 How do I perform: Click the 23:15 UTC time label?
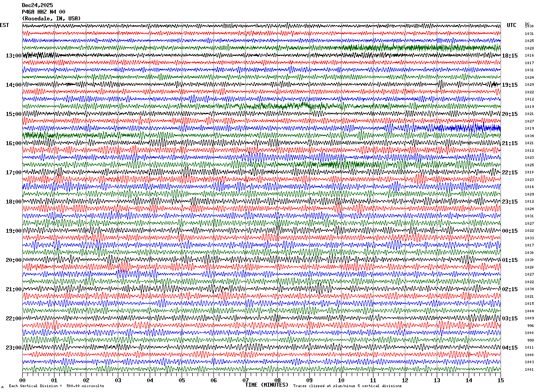(510, 202)
